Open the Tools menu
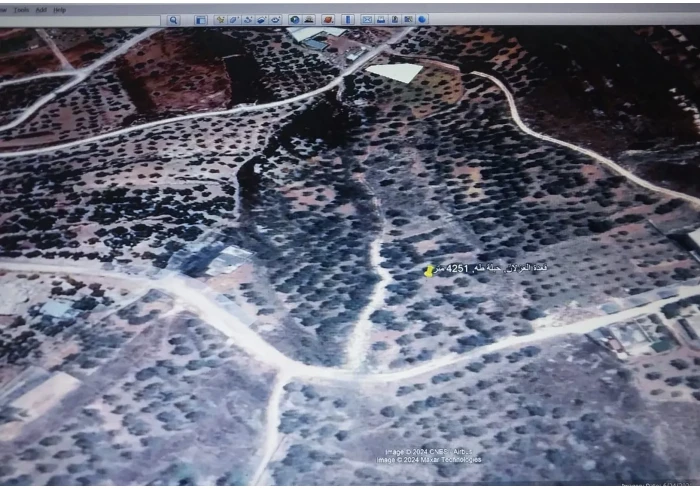 click(x=21, y=10)
